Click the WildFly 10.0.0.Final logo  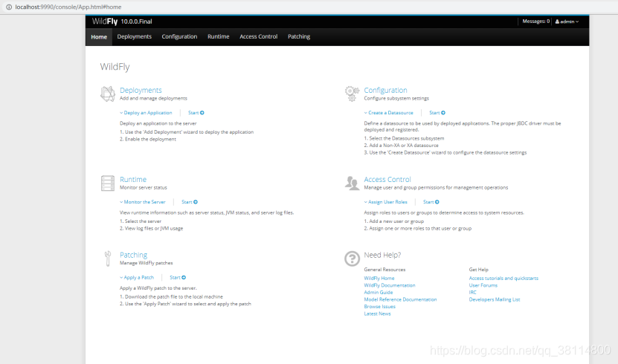click(122, 22)
